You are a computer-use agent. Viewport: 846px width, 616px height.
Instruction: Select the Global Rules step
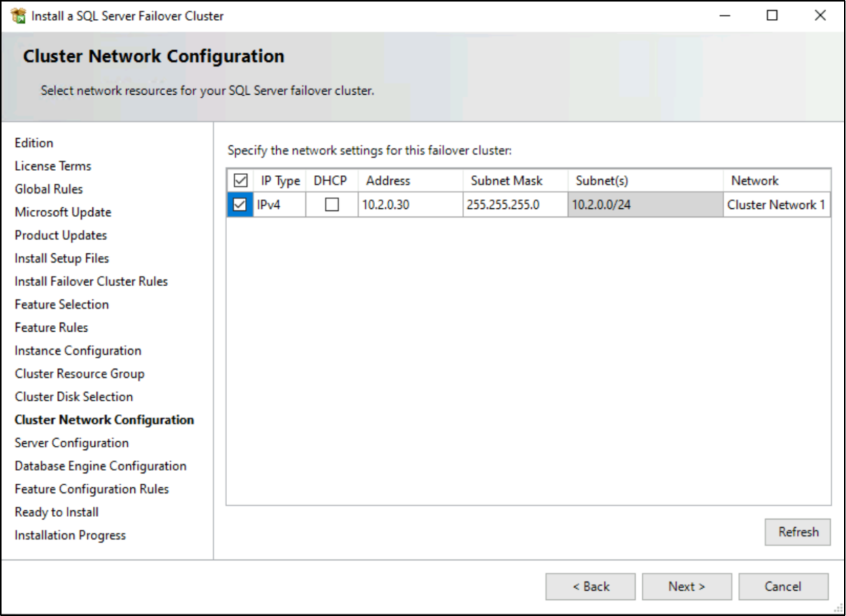[x=49, y=189]
